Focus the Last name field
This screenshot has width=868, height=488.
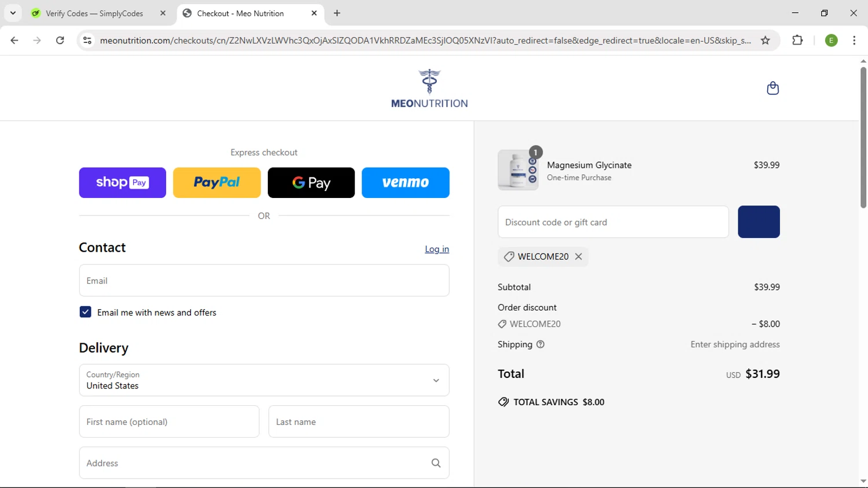(359, 421)
